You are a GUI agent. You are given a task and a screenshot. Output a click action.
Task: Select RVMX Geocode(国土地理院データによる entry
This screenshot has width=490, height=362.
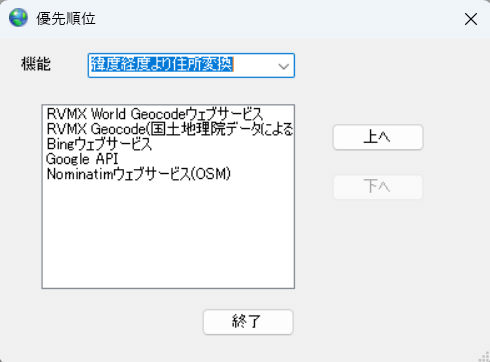[168, 129]
